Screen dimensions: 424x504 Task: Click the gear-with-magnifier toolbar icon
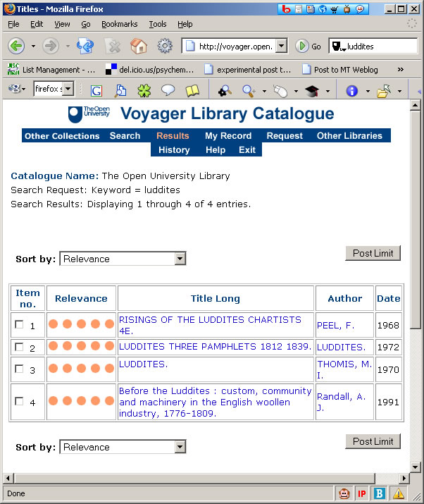225,91
